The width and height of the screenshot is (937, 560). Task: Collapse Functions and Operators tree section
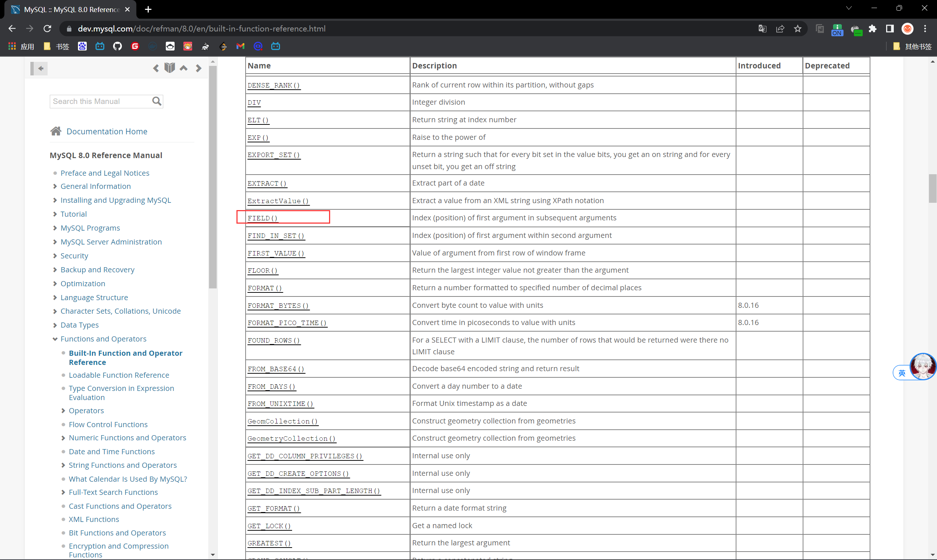55,339
